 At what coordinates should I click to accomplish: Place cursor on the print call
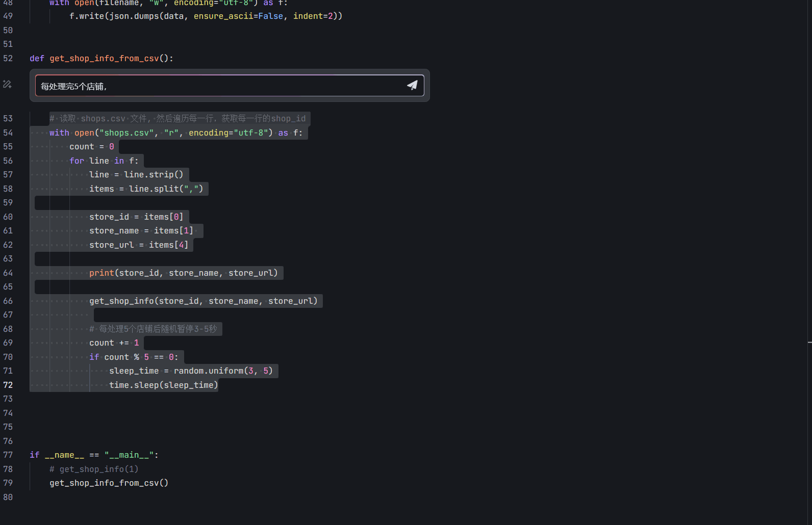(x=102, y=273)
